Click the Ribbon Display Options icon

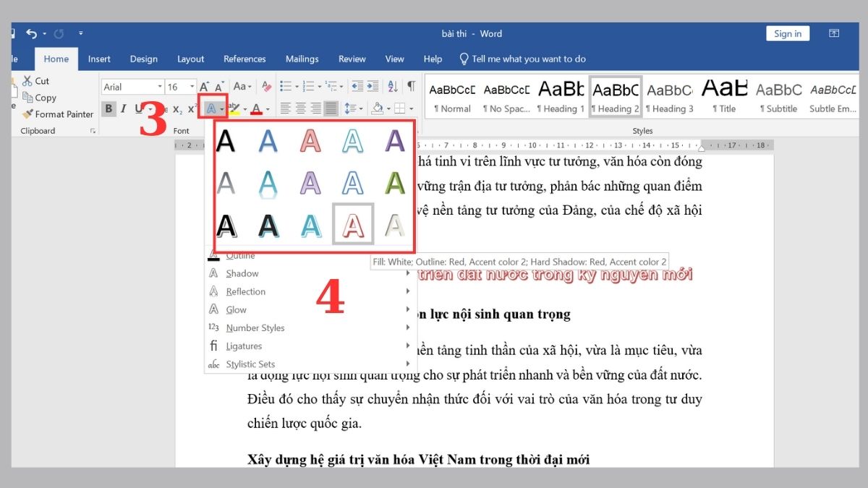pos(834,33)
